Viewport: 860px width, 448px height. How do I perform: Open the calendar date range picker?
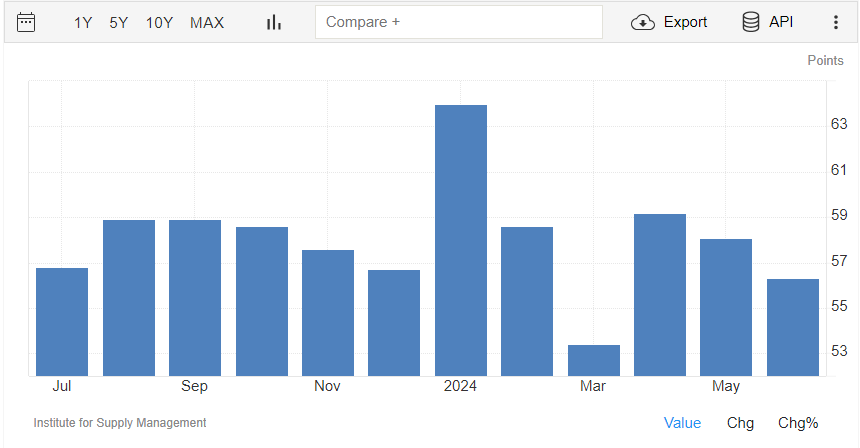click(x=26, y=22)
